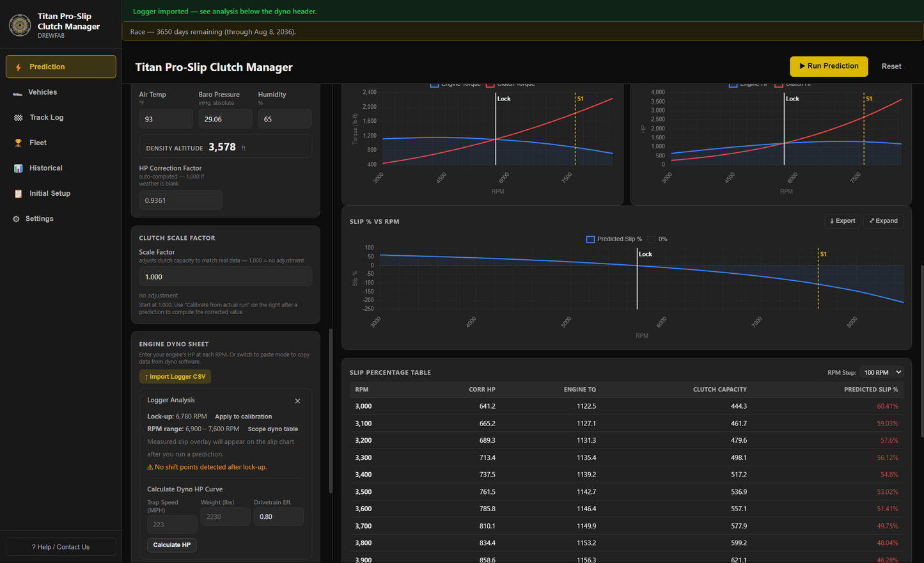Open the RPM Step dropdown
Viewport: 924px width, 563px height.
[x=882, y=372]
